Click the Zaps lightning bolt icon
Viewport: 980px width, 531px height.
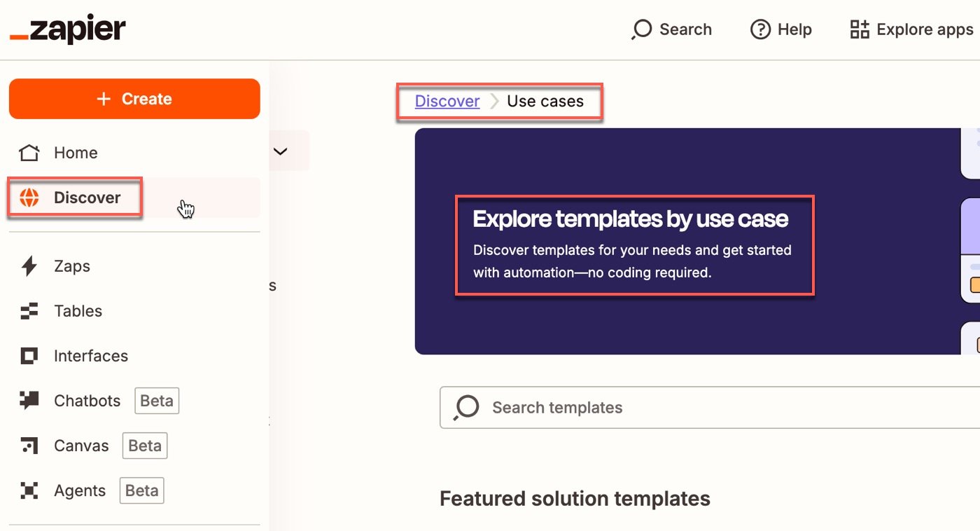click(29, 266)
